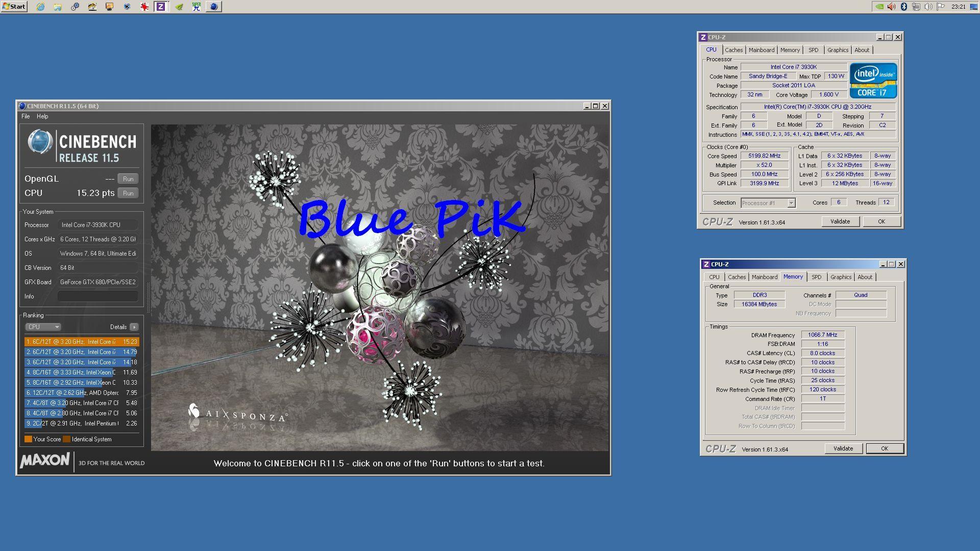Switch to Caches tab in lower CPU-Z
Viewport: 980px width, 551px height.
tap(737, 277)
